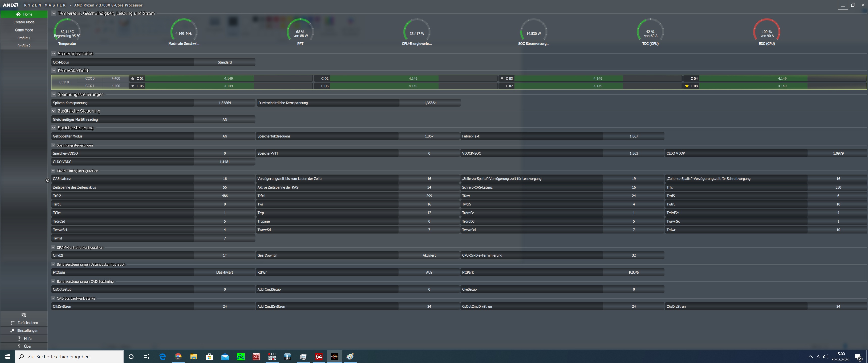The image size is (868, 363).
Task: Collapse the Kerne-Abschnitt section
Action: pos(53,70)
